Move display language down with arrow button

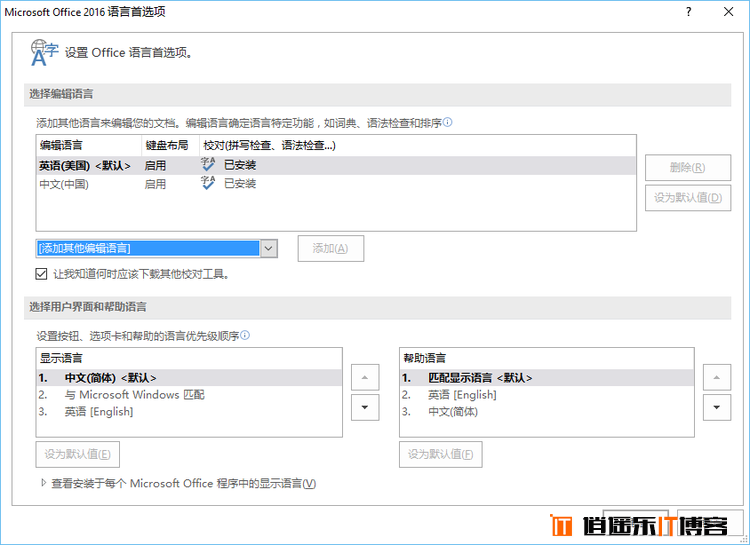coord(365,407)
